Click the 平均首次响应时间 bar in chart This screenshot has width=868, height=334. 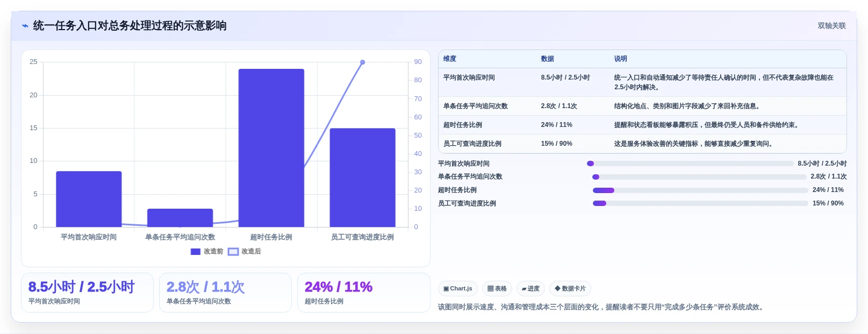(89, 199)
